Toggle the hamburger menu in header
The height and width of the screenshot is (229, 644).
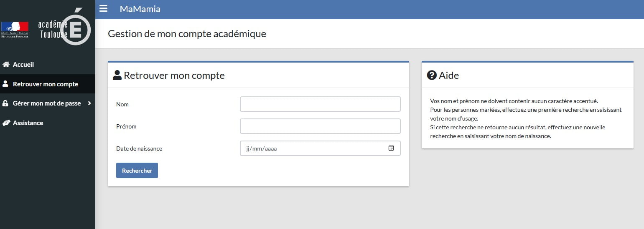coord(103,9)
